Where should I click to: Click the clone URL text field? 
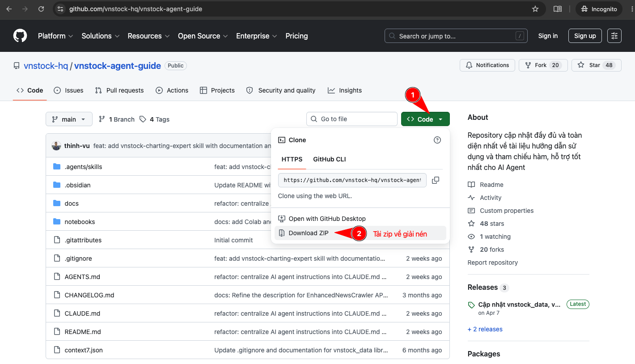[352, 180]
